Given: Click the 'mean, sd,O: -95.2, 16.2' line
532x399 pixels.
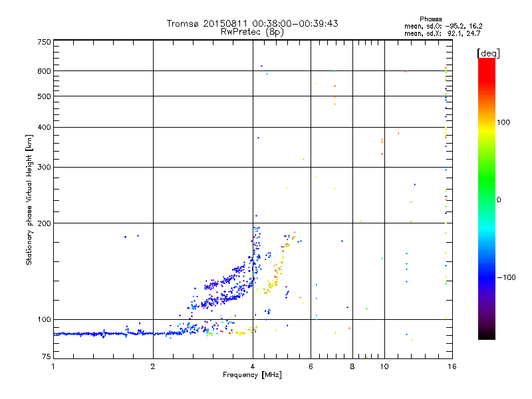Looking at the screenshot, I should click(443, 26).
